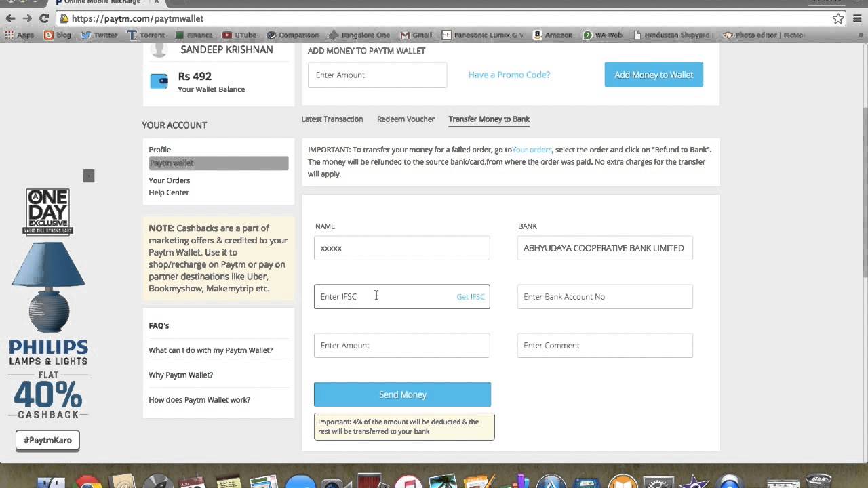
Task: Open Help Center in account menu
Action: tap(169, 192)
